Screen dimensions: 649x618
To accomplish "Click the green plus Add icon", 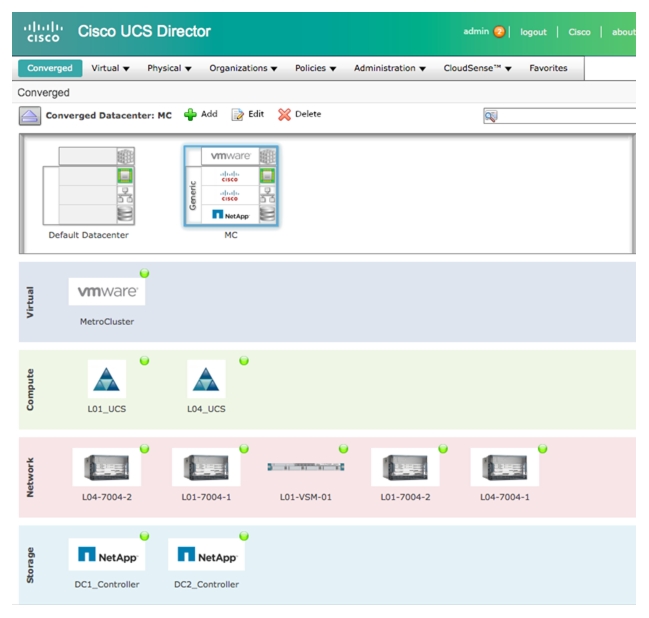I will (190, 115).
